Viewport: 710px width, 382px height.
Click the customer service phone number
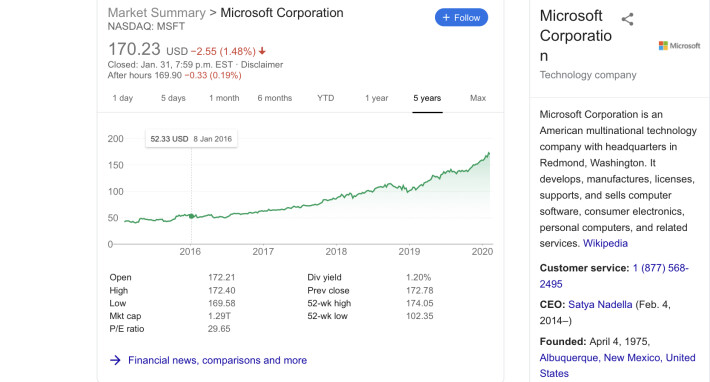[614, 276]
